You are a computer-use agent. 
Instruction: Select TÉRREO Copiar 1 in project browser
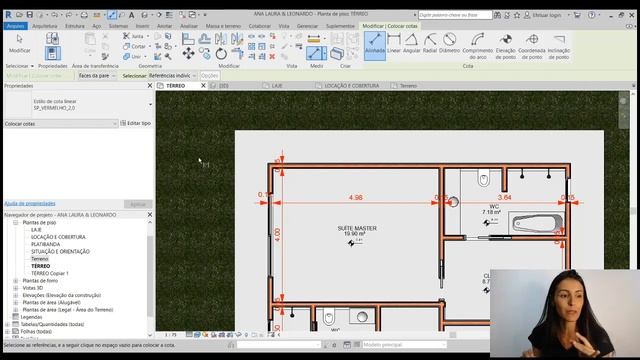tap(50, 273)
